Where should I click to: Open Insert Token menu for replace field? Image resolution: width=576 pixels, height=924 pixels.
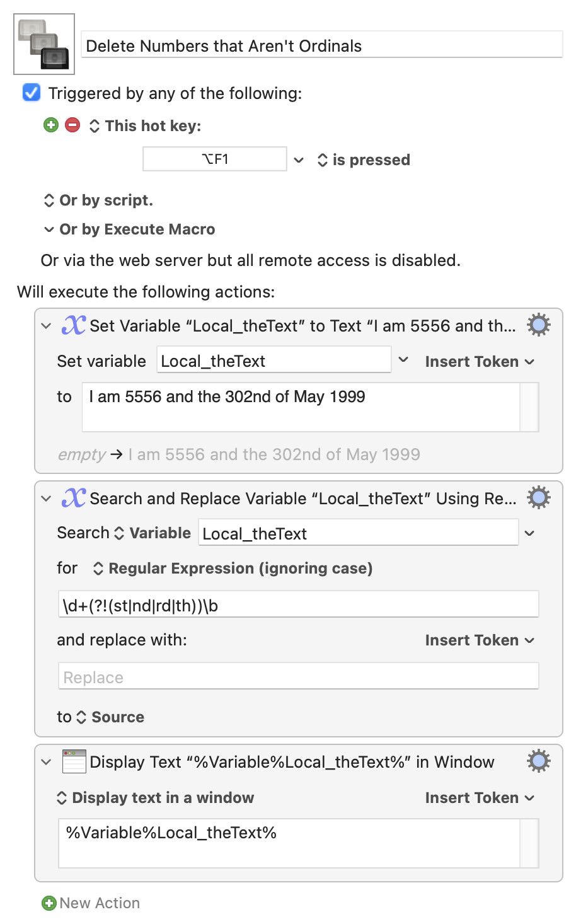[x=480, y=640]
